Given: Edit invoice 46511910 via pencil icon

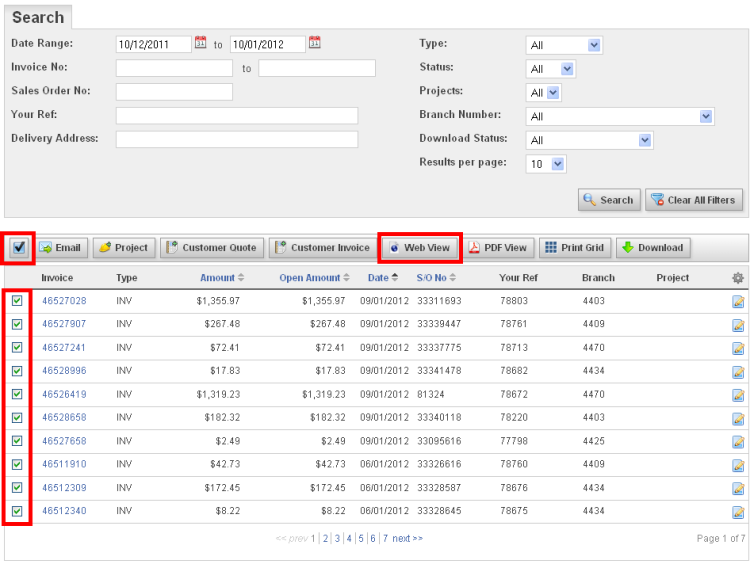Looking at the screenshot, I should tap(738, 465).
